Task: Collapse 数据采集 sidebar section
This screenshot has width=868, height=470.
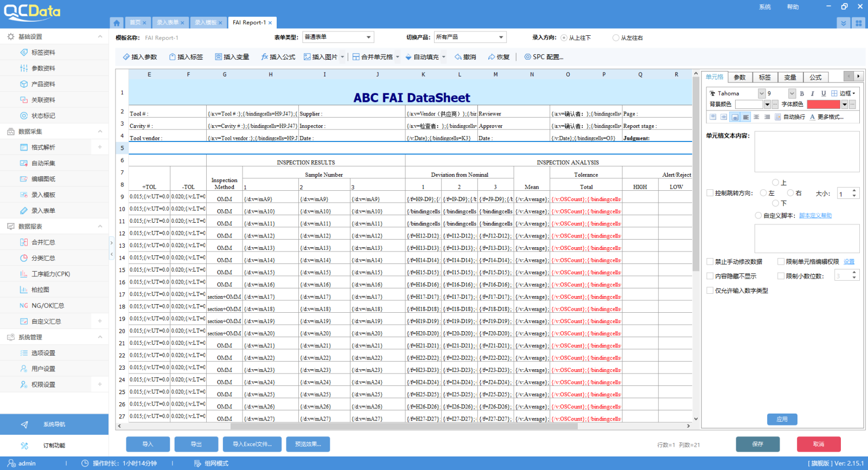Action: pyautogui.click(x=100, y=132)
